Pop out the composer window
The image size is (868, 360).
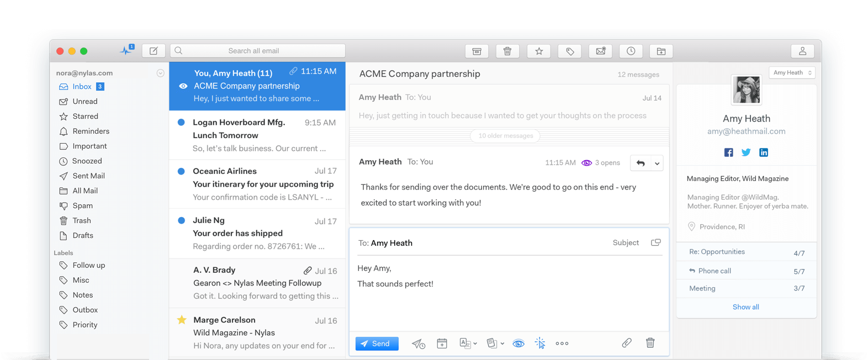[x=656, y=242]
